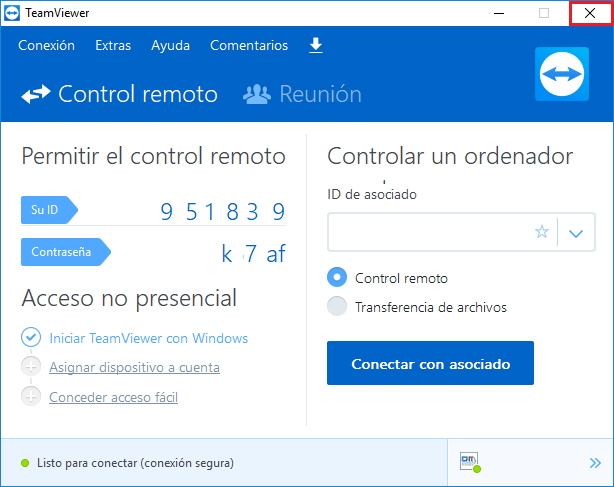Switch to the Reunión tab
The height and width of the screenshot is (487, 614).
click(x=302, y=95)
